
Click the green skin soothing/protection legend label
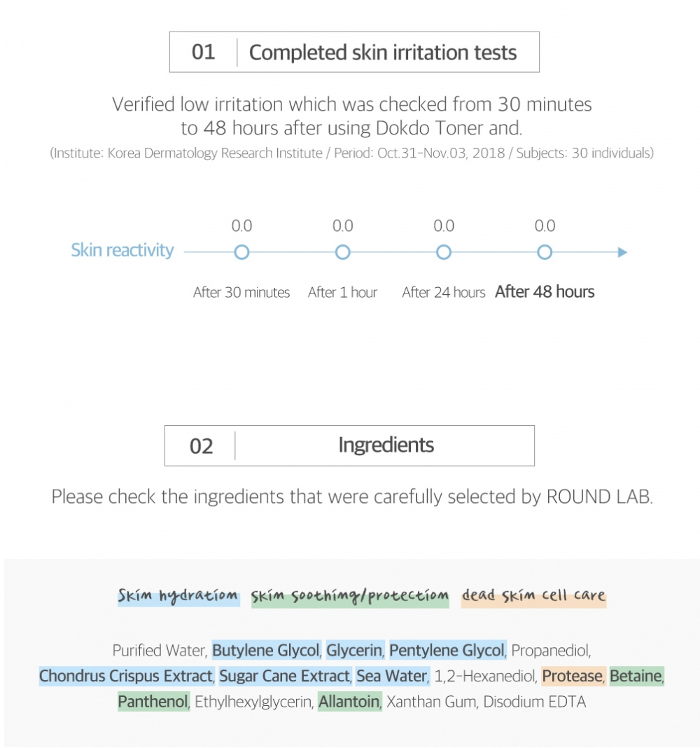(x=350, y=596)
